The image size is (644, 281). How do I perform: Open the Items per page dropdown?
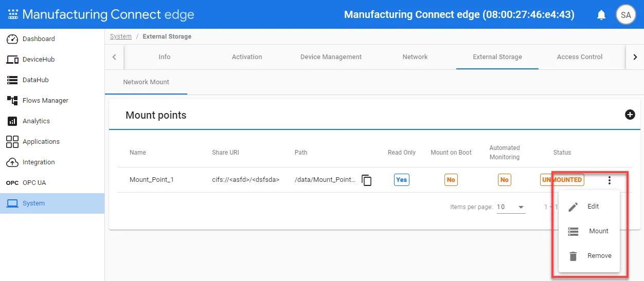coord(511,207)
